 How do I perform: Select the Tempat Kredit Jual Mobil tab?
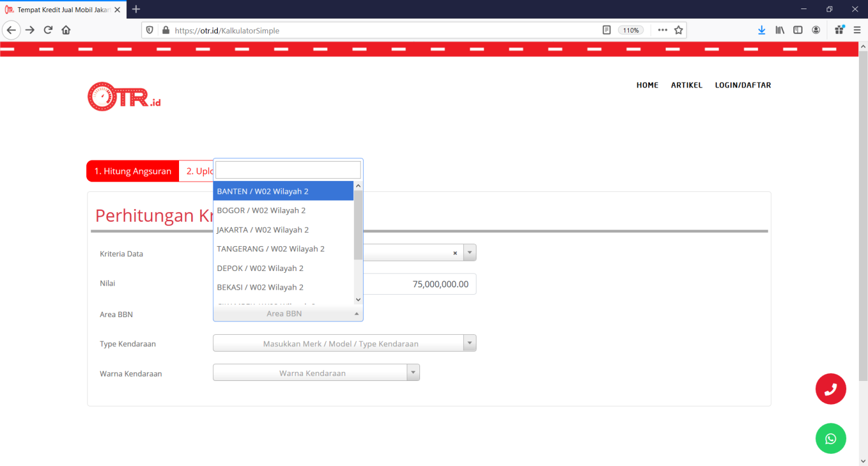click(x=63, y=10)
